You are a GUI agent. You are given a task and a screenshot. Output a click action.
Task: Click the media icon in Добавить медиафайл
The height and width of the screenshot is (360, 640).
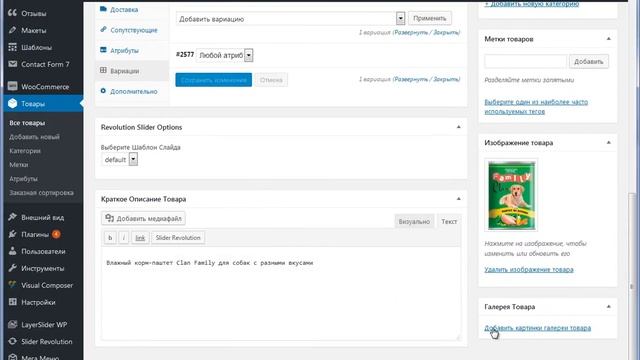109,218
